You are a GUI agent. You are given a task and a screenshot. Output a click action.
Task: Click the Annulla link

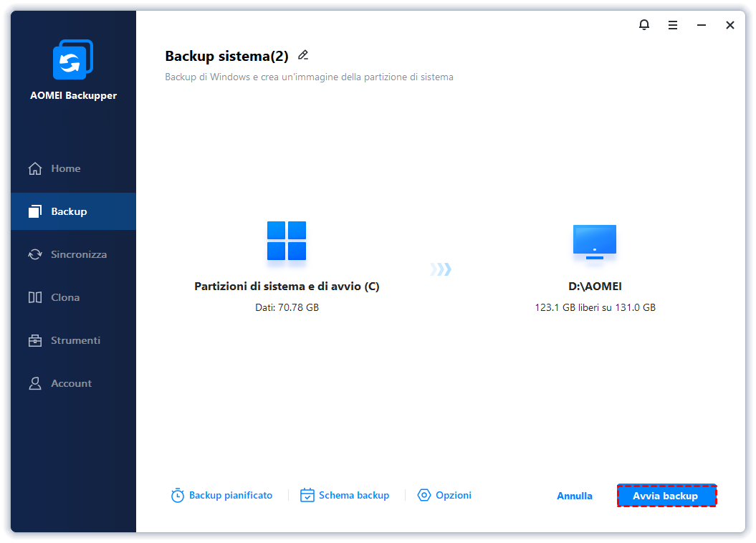[x=575, y=496]
